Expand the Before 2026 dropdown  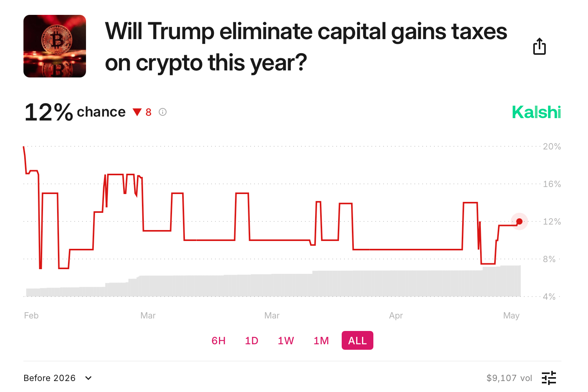coord(57,378)
